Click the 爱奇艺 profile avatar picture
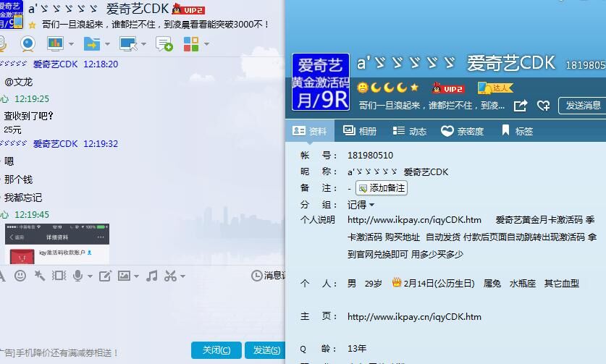The image size is (606, 364). 321,82
